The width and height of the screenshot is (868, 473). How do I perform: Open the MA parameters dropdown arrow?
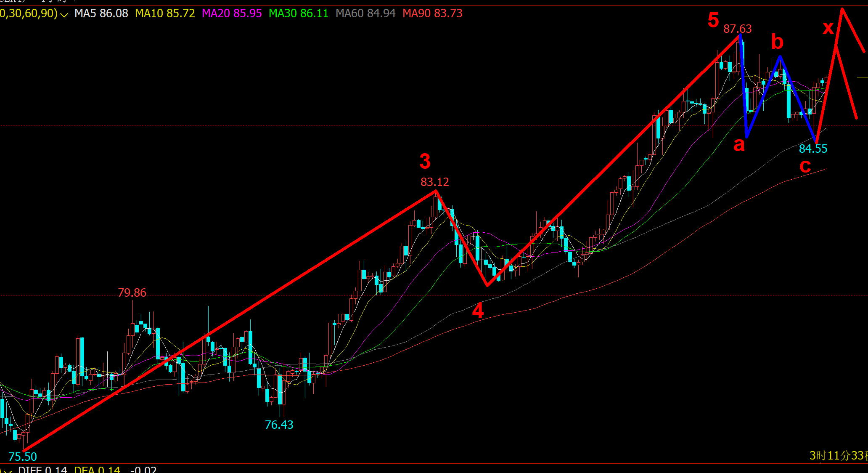click(64, 15)
